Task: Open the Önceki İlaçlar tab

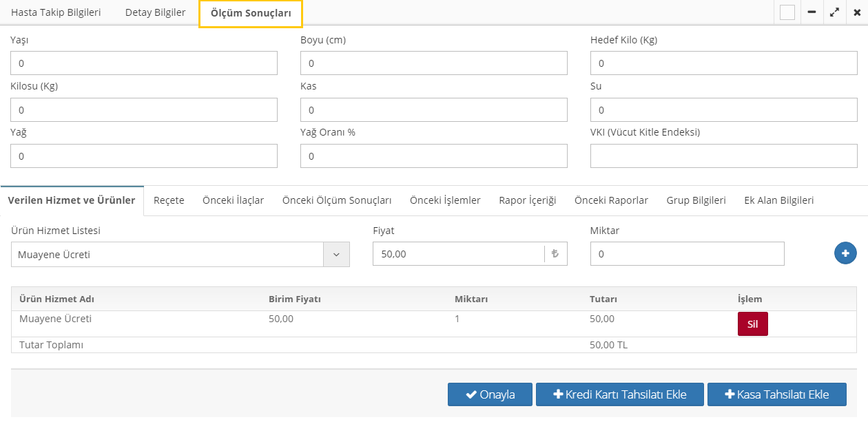Action: point(233,200)
